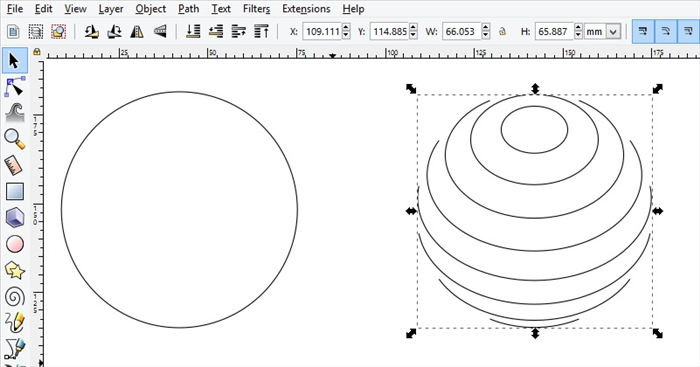Decrease W value with down spinner arrow

tap(486, 35)
